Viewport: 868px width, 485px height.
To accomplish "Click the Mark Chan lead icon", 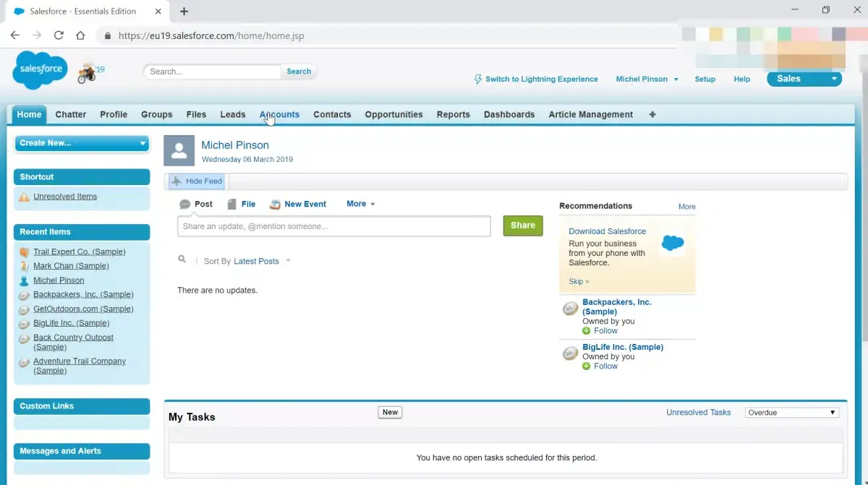I will [x=25, y=266].
